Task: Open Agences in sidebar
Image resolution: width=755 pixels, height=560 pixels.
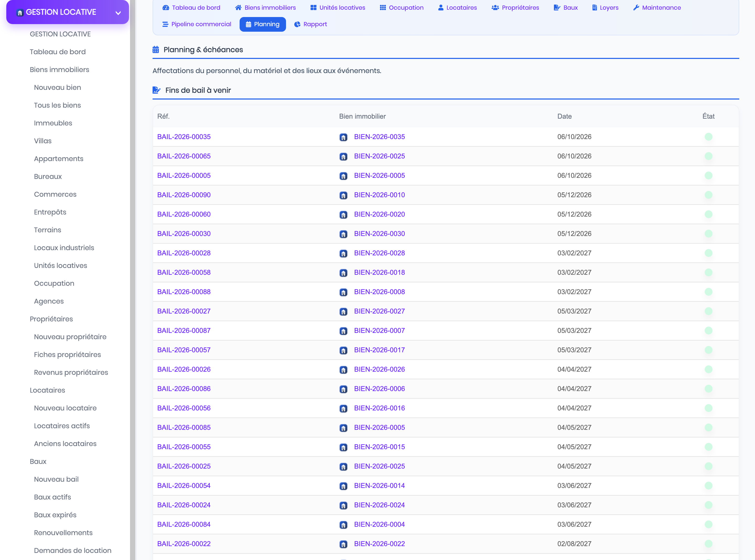Action: pyautogui.click(x=49, y=301)
